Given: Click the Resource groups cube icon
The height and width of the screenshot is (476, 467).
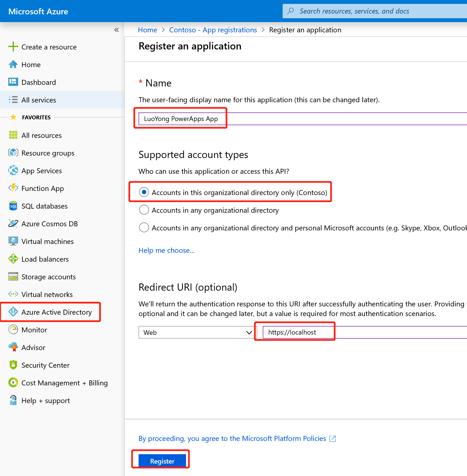Looking at the screenshot, I should pos(13,153).
